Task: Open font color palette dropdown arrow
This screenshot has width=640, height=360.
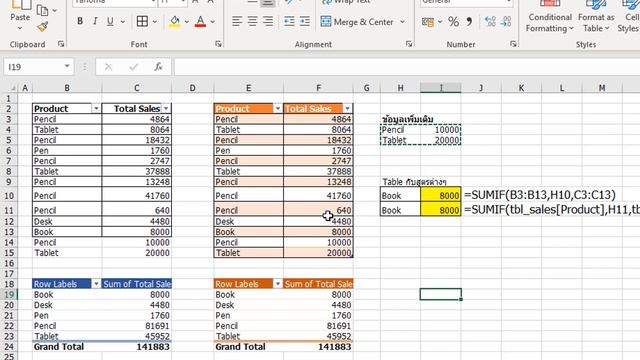Action: tap(212, 22)
